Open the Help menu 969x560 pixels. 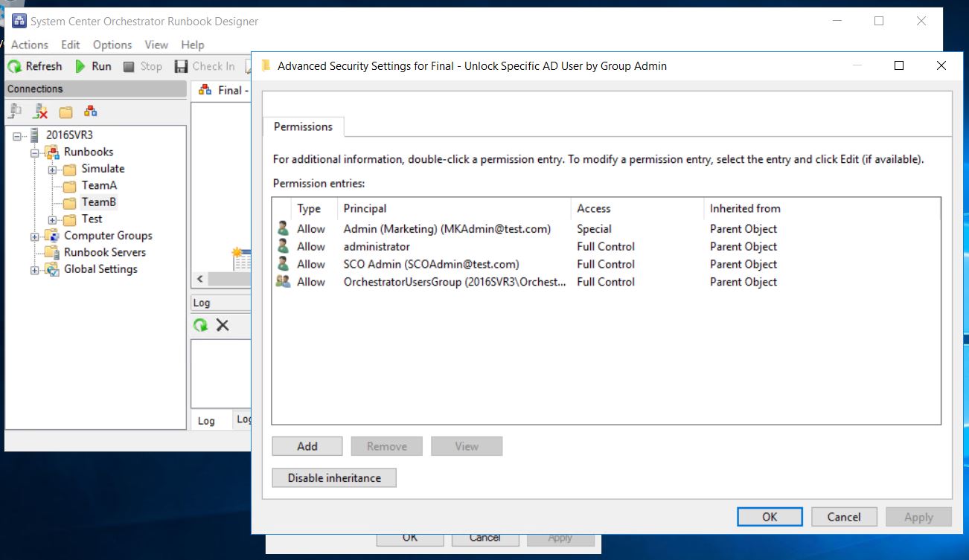point(193,45)
